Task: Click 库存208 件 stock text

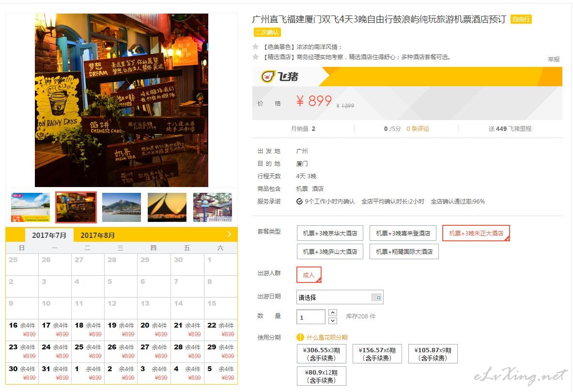Action: [361, 316]
